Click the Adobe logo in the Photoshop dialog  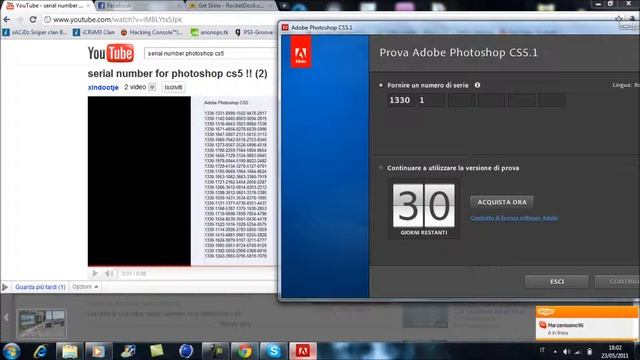tap(301, 52)
